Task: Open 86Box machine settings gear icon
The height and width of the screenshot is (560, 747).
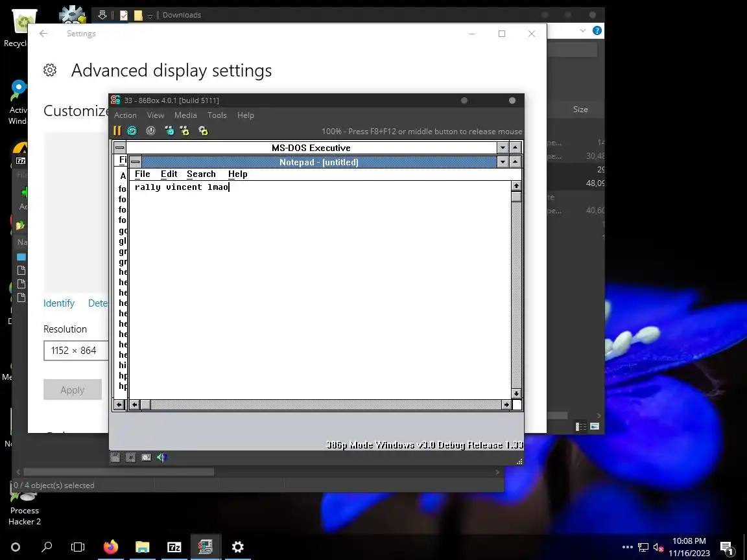Action: coord(204,131)
